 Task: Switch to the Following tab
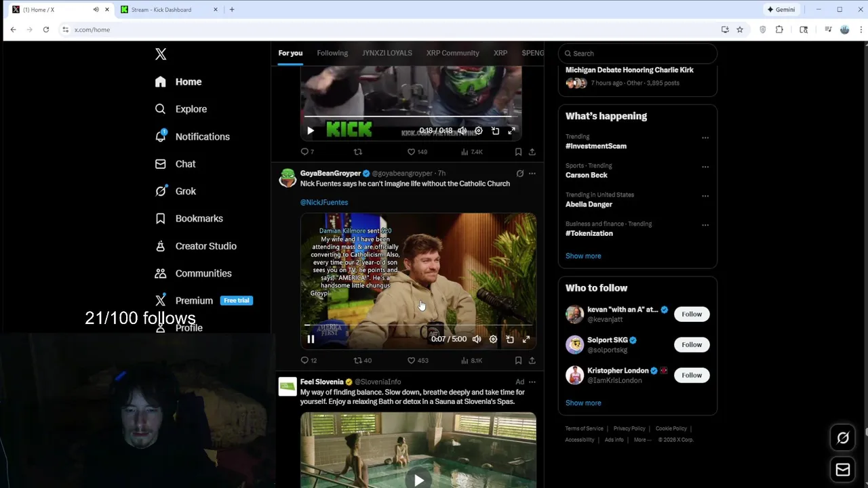(332, 53)
